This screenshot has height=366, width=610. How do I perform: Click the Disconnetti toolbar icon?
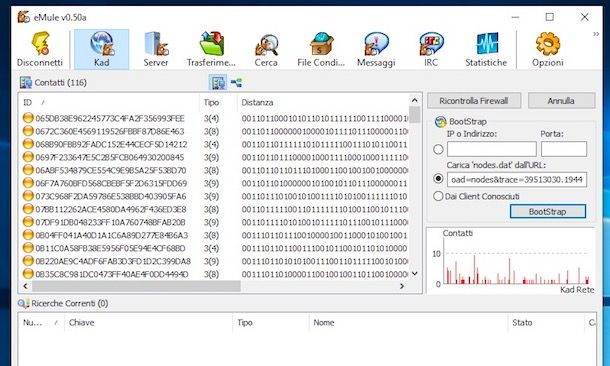pos(40,49)
